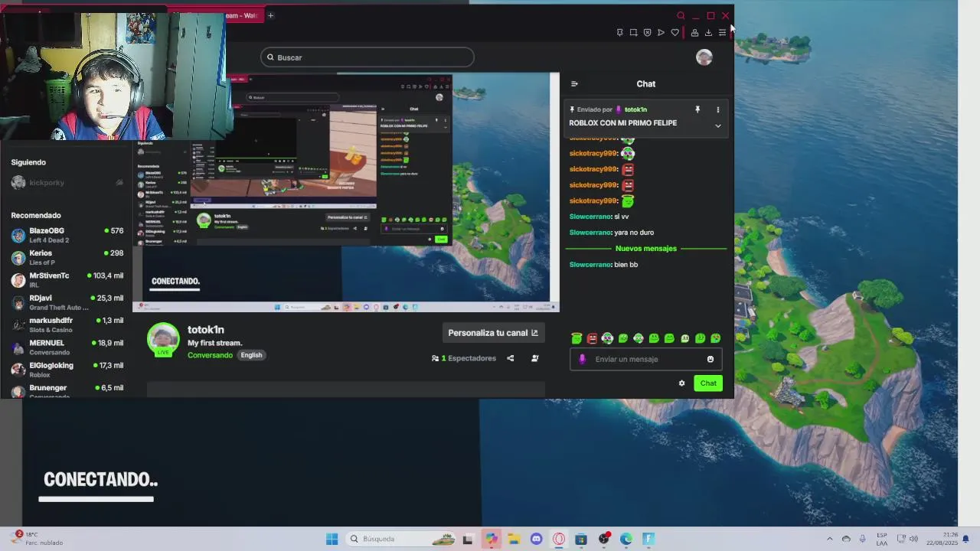
Task: Open a new browser tab with plus
Action: (270, 15)
